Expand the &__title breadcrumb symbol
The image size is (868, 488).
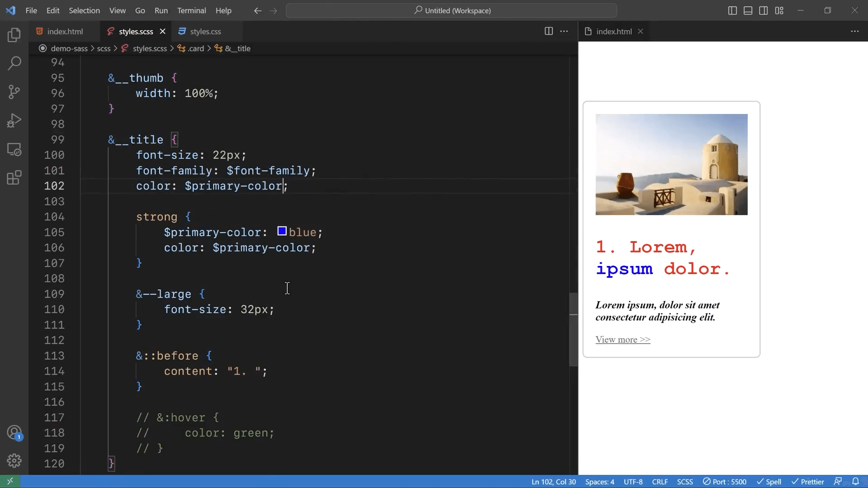click(x=237, y=48)
